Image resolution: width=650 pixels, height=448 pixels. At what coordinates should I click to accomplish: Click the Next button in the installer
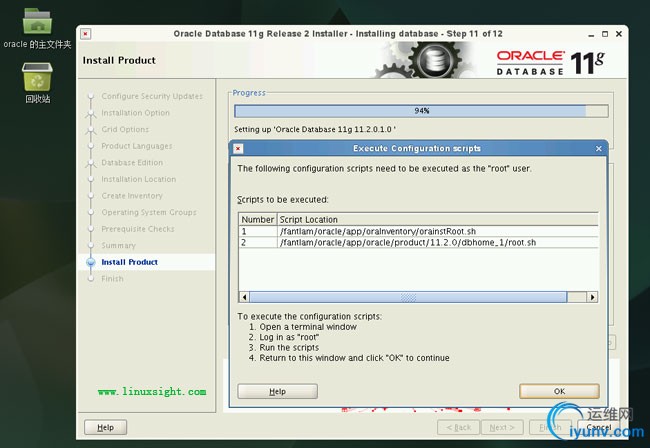pos(502,427)
